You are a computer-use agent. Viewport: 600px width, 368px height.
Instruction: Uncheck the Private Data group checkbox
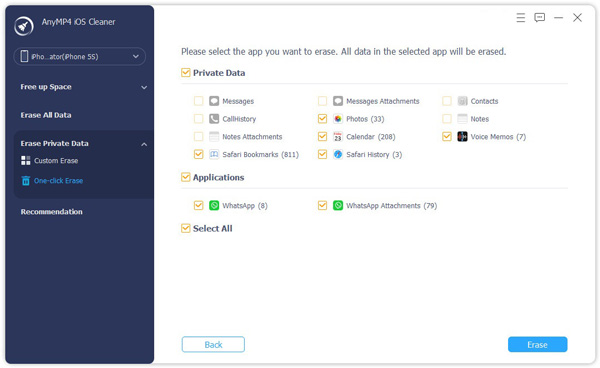(x=186, y=73)
